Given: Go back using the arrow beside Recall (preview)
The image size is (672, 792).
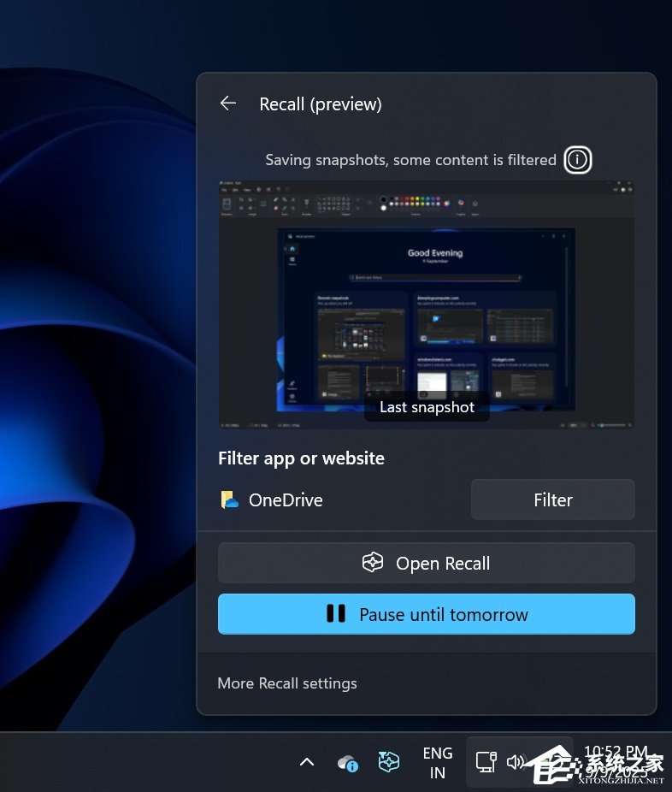Looking at the screenshot, I should click(x=228, y=103).
